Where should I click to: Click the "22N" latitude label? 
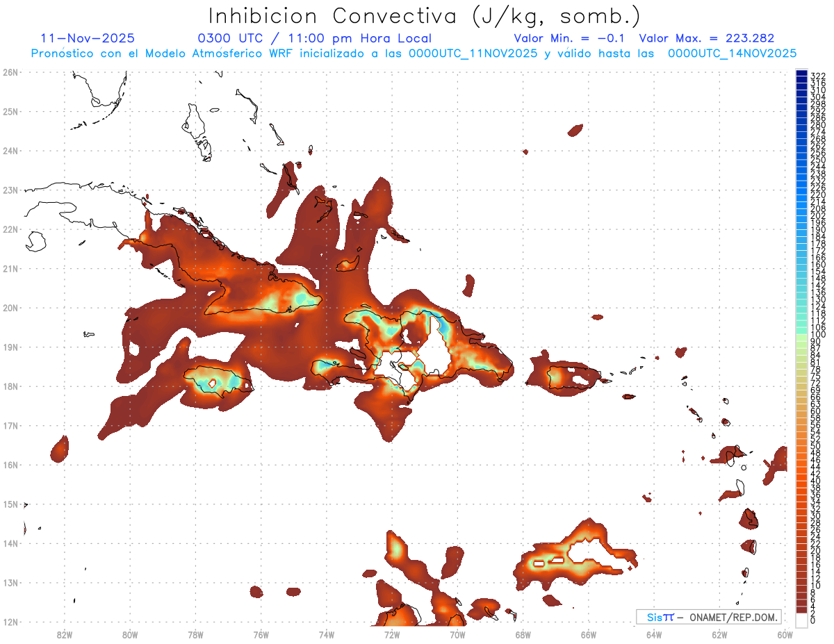10,229
